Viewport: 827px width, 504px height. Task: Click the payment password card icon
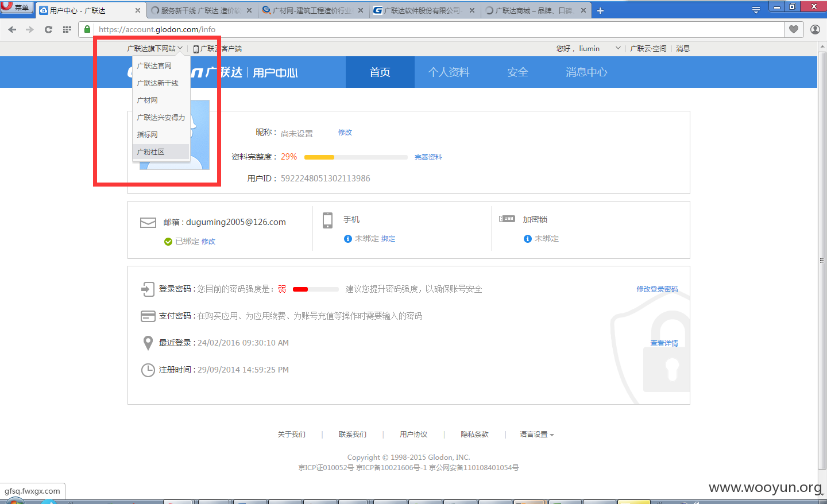click(x=148, y=316)
